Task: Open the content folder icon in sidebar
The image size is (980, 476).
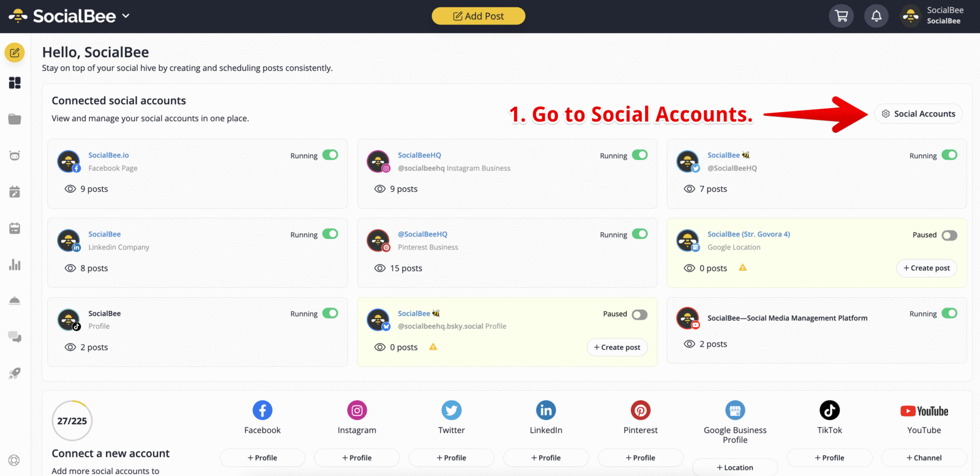Action: click(15, 119)
